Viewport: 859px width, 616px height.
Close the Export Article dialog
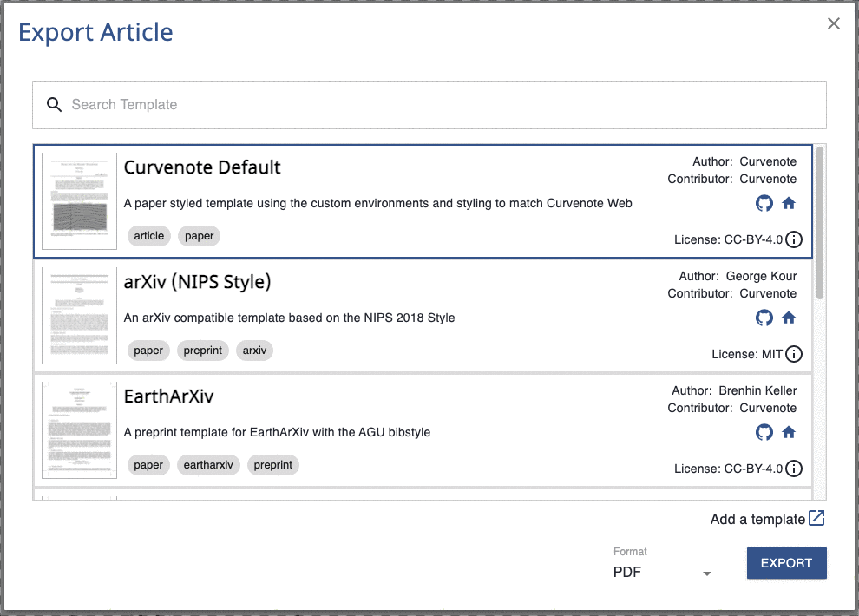point(833,23)
